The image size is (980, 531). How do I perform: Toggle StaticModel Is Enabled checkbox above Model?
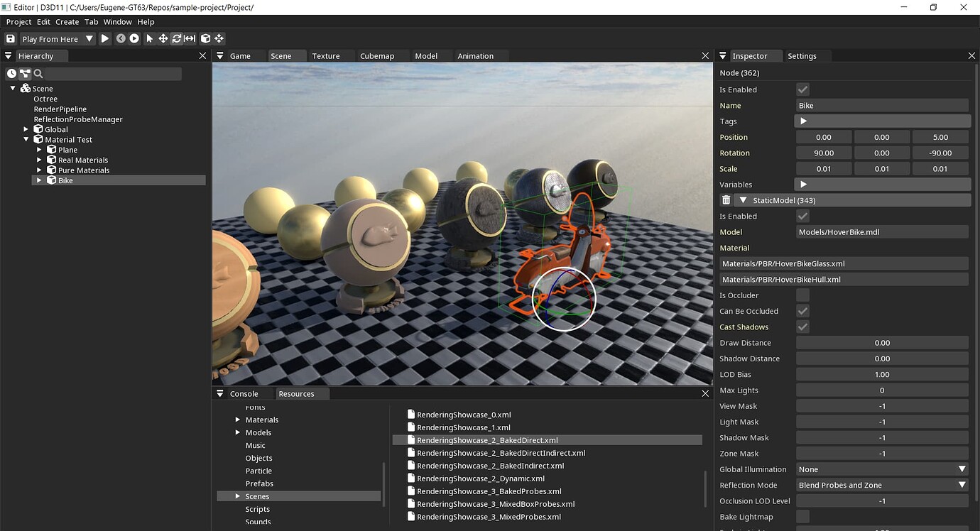pyautogui.click(x=802, y=216)
